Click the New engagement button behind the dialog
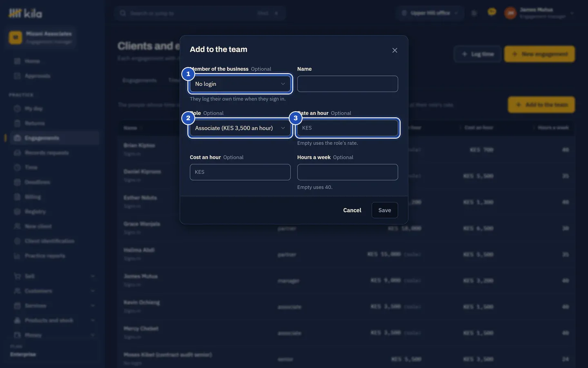Screen dimensions: 588x368 pos(539,54)
